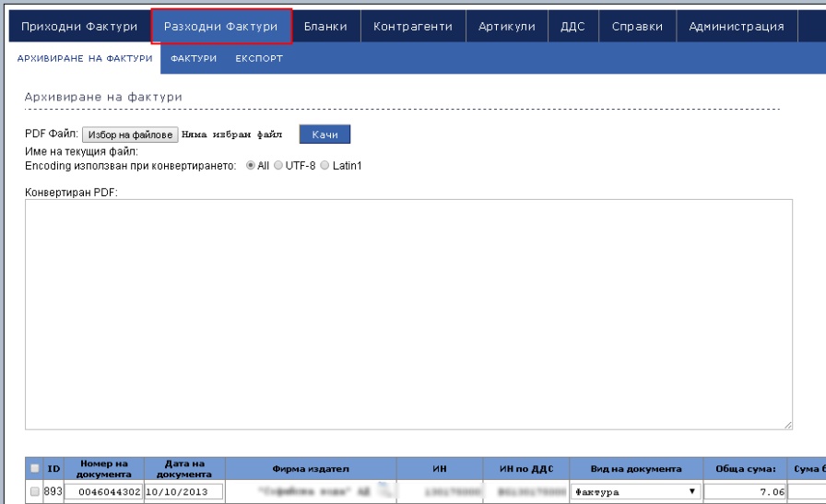Click the ID column header
The height and width of the screenshot is (504, 826).
pos(53,469)
